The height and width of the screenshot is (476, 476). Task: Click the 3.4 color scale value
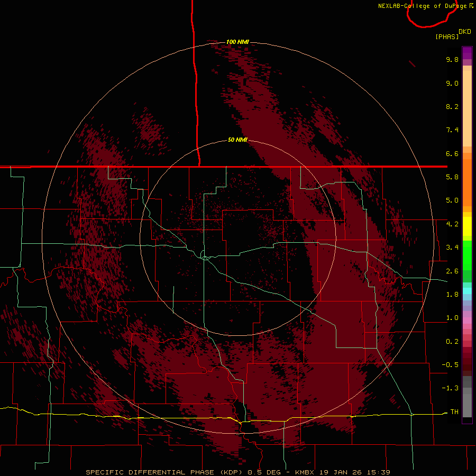(x=452, y=248)
